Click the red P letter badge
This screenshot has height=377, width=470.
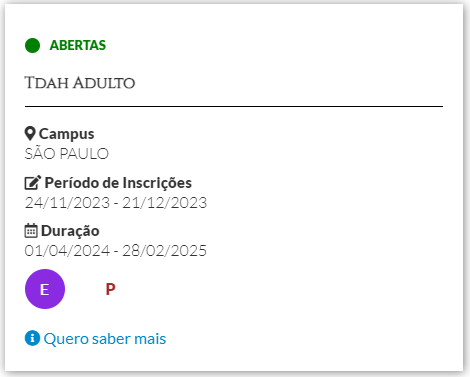[110, 289]
